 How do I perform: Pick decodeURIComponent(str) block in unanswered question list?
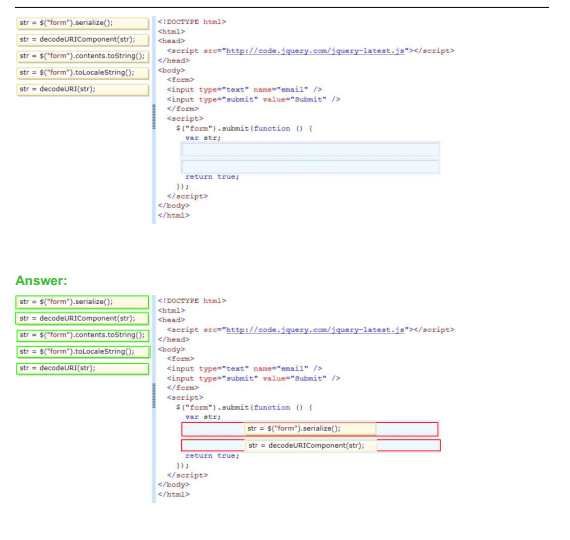(x=83, y=40)
